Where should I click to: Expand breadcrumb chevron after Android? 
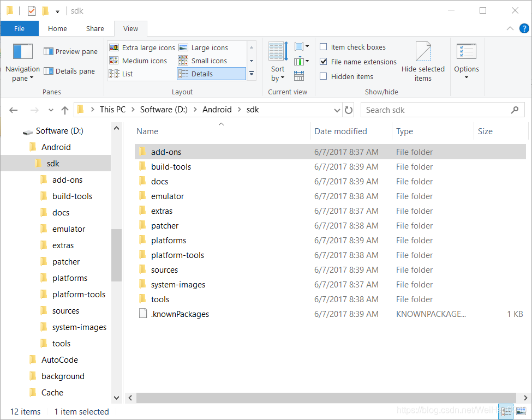tap(240, 110)
